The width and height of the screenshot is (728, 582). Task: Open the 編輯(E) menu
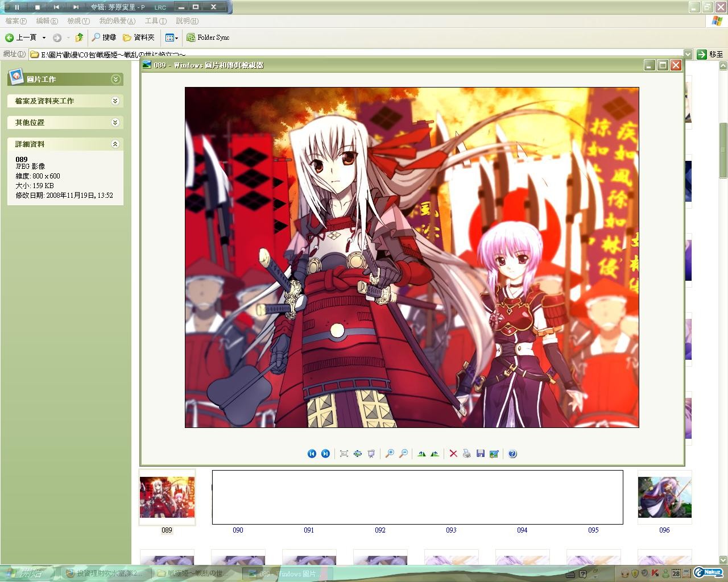point(47,21)
